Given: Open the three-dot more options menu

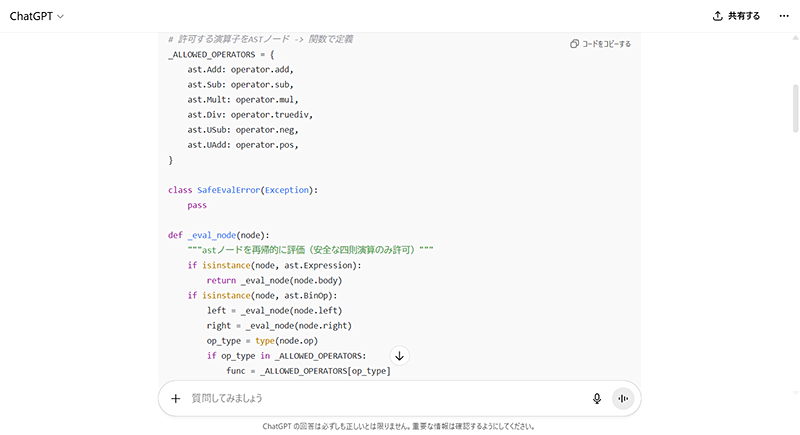Looking at the screenshot, I should tap(784, 16).
